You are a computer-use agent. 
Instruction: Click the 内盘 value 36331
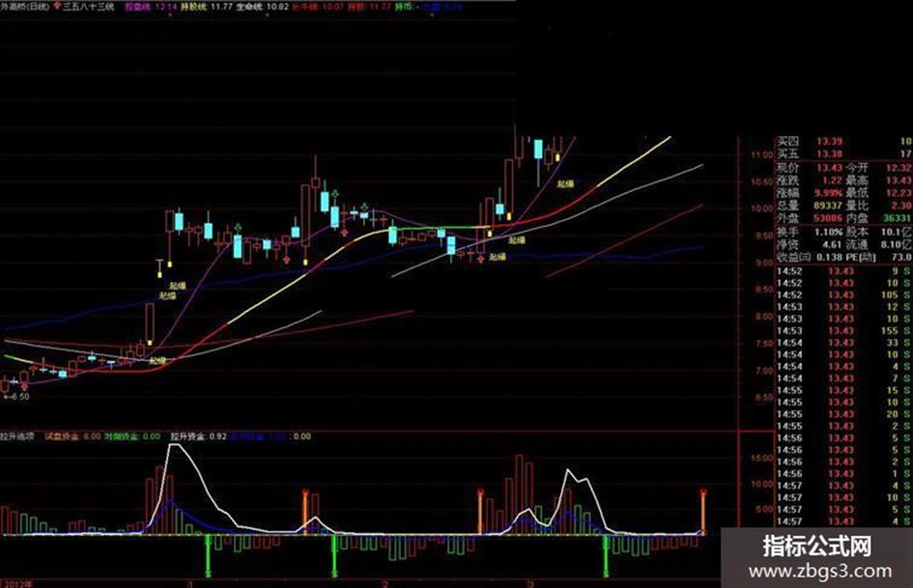click(x=898, y=218)
